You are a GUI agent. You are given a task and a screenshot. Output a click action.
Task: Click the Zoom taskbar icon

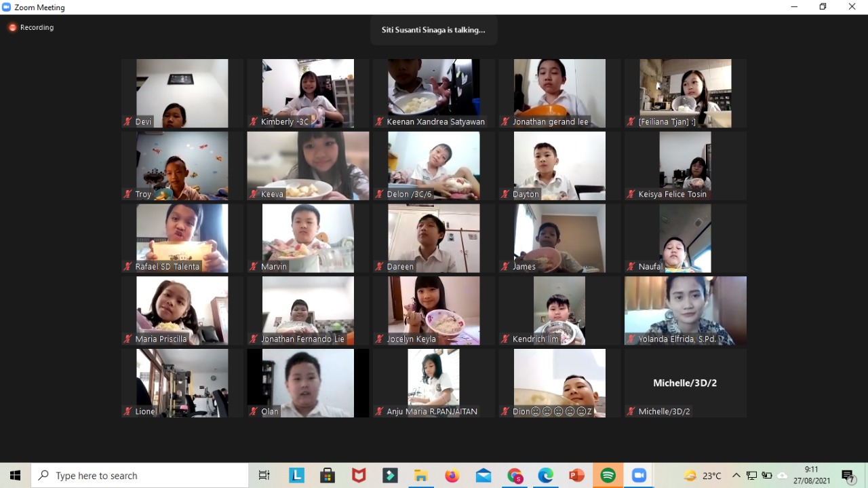[639, 476]
